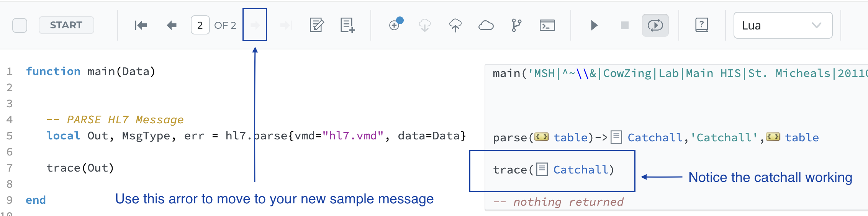
Task: Click the add sample message icon
Action: [347, 25]
